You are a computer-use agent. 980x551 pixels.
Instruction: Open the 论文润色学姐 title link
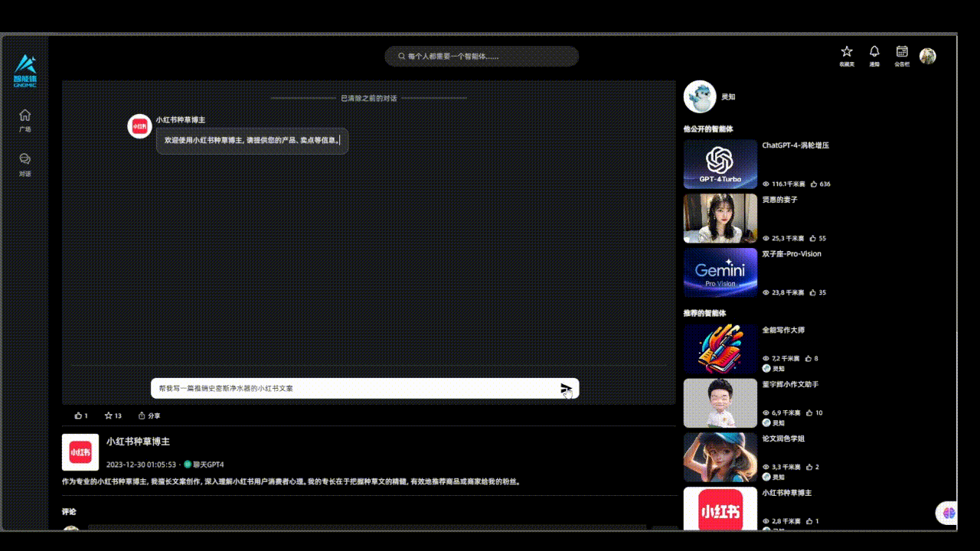coord(783,439)
